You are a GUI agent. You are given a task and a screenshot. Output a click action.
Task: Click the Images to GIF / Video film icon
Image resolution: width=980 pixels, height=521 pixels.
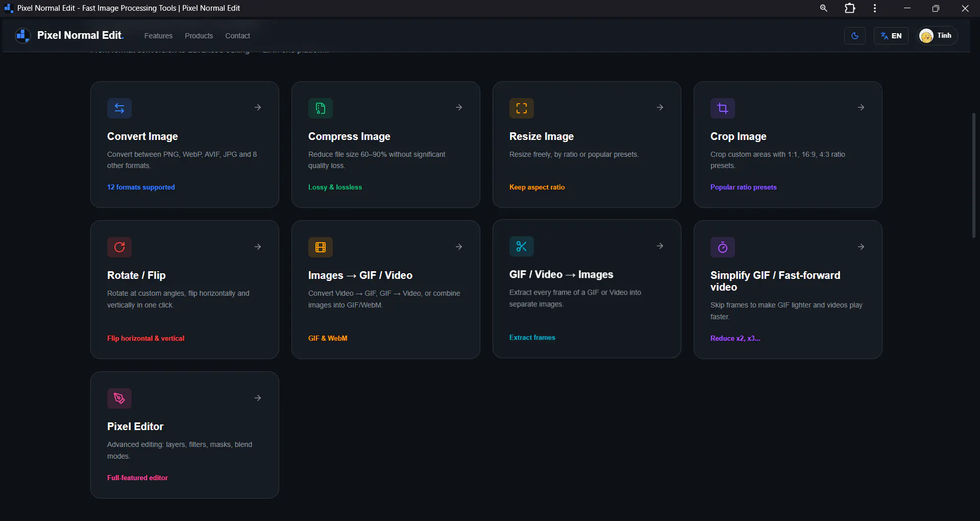[321, 247]
